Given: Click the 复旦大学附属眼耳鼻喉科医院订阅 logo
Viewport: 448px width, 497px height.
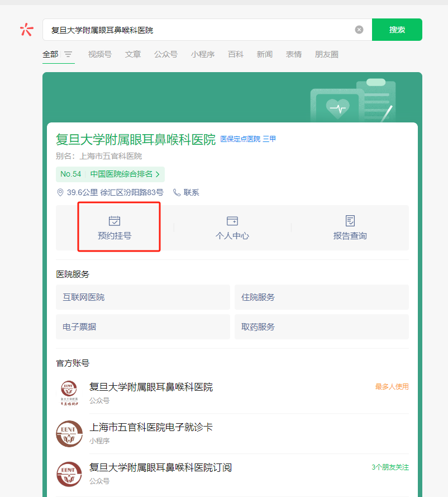Looking at the screenshot, I should pos(69,474).
